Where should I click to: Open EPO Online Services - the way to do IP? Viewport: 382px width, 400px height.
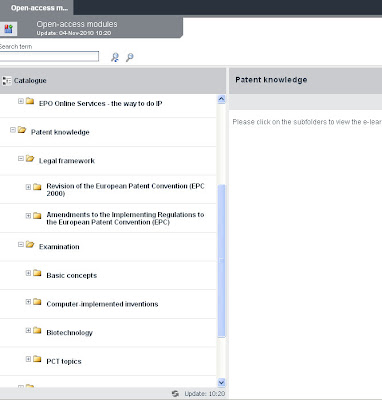pos(101,104)
